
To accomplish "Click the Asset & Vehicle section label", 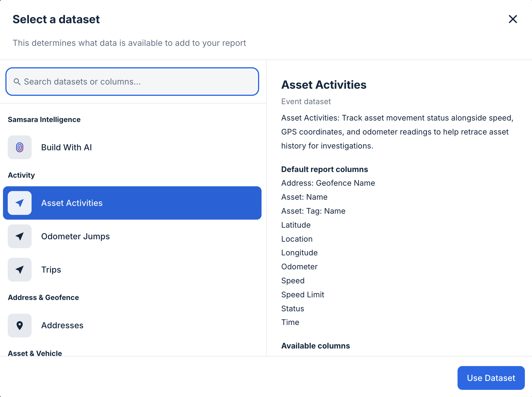I will click(x=35, y=353).
